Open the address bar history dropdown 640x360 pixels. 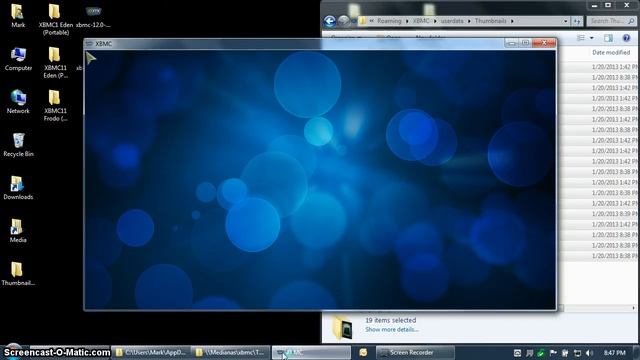565,21
